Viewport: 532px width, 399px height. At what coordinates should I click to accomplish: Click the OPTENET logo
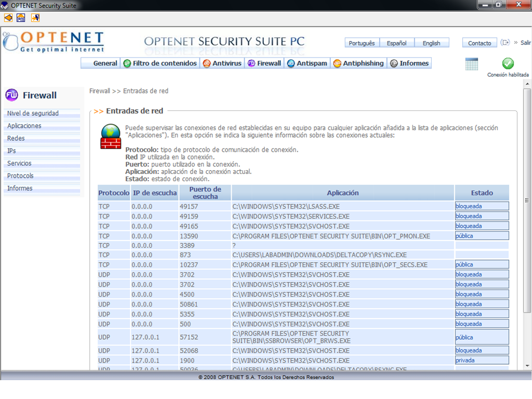(x=53, y=42)
